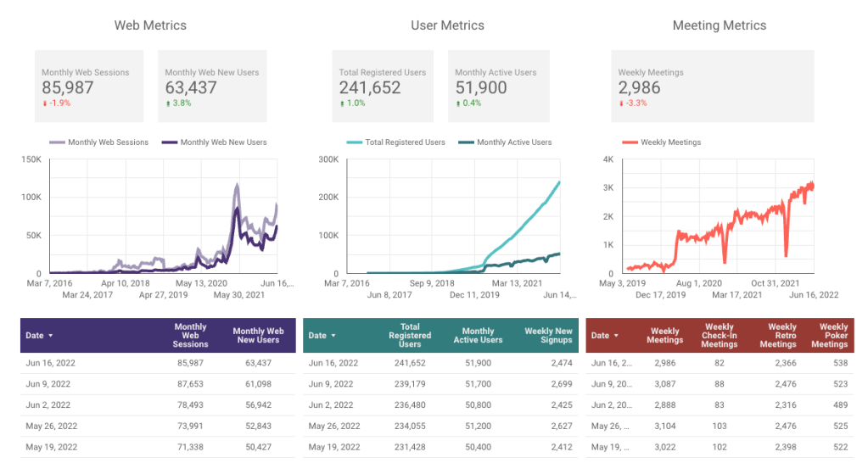Image resolution: width=868 pixels, height=463 pixels.
Task: Sort by Weekly Retro Meetings column header
Action: [x=781, y=335]
